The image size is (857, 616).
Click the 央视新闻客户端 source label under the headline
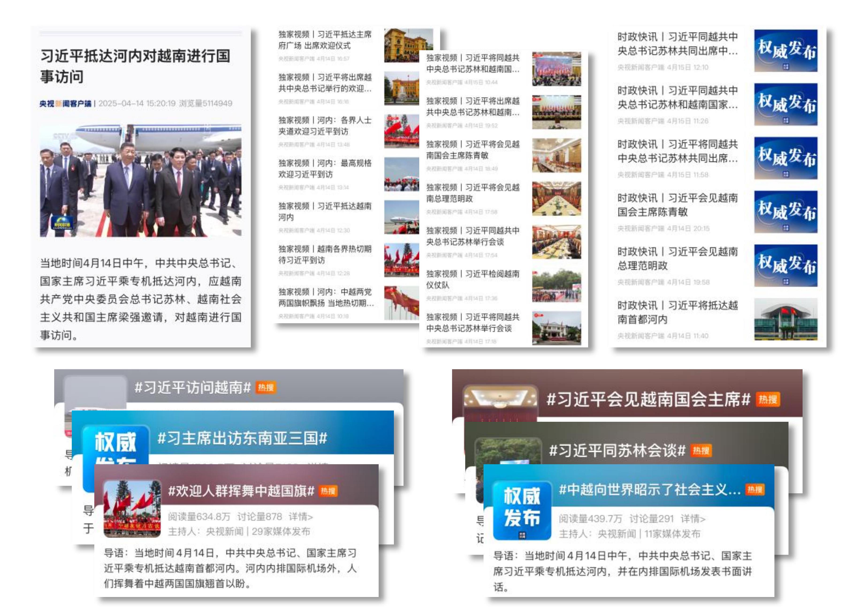point(65,103)
